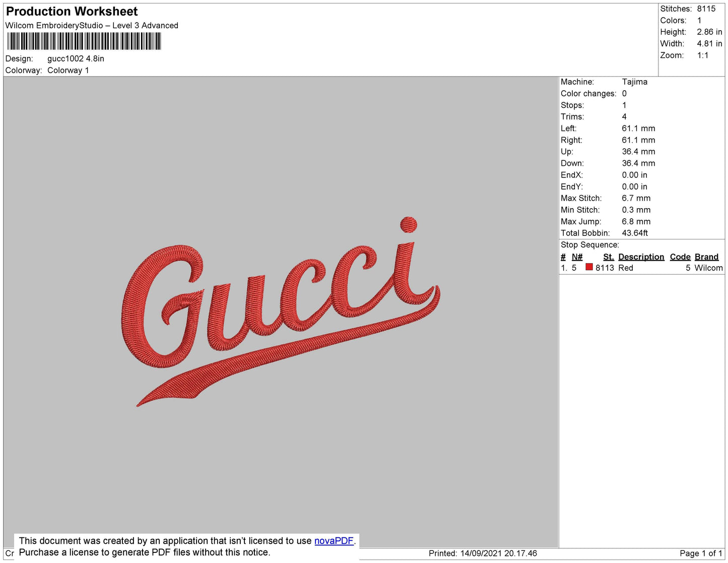Select the 'Production Worksheet' title text
Viewport: 728px width, 563px height.
[72, 12]
